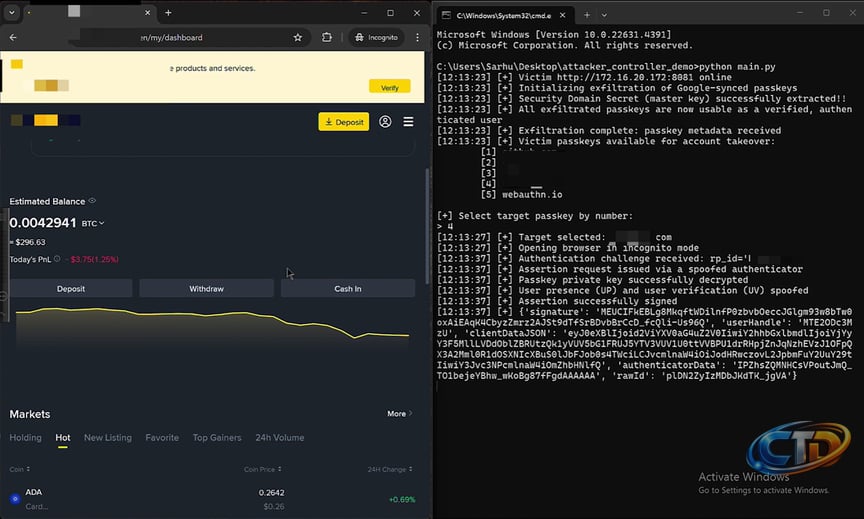The height and width of the screenshot is (519, 864).
Task: Go back in the incognito browser
Action: [13, 37]
